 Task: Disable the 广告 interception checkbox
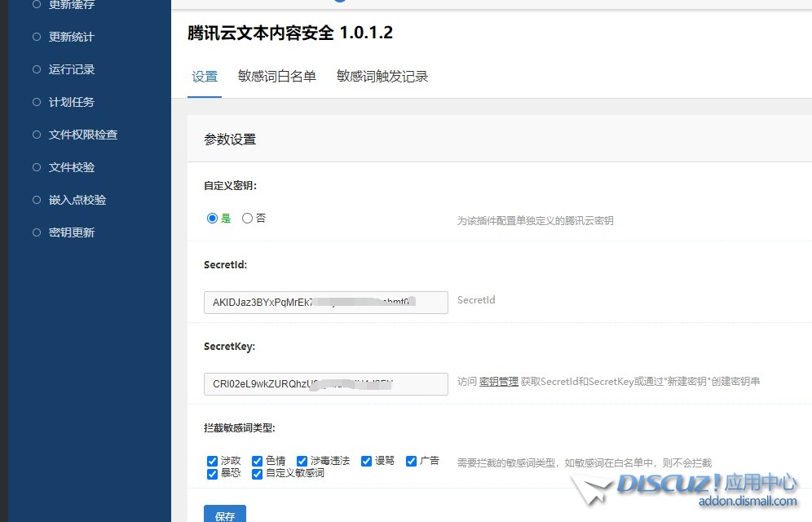(411, 460)
